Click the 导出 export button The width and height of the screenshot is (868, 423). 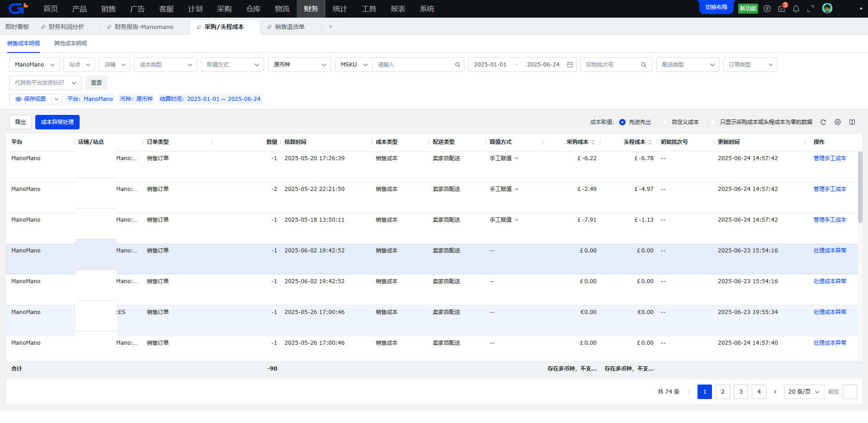20,122
